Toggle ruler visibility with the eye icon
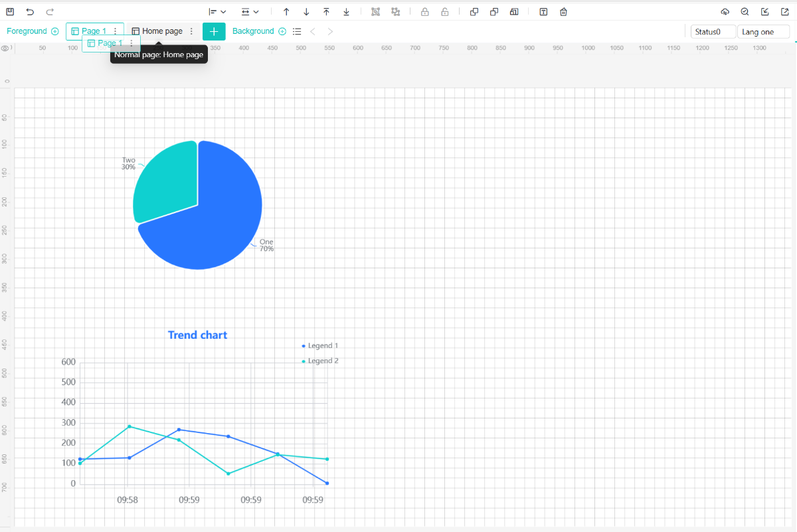Viewport: 797px width, 532px height. [x=5, y=48]
